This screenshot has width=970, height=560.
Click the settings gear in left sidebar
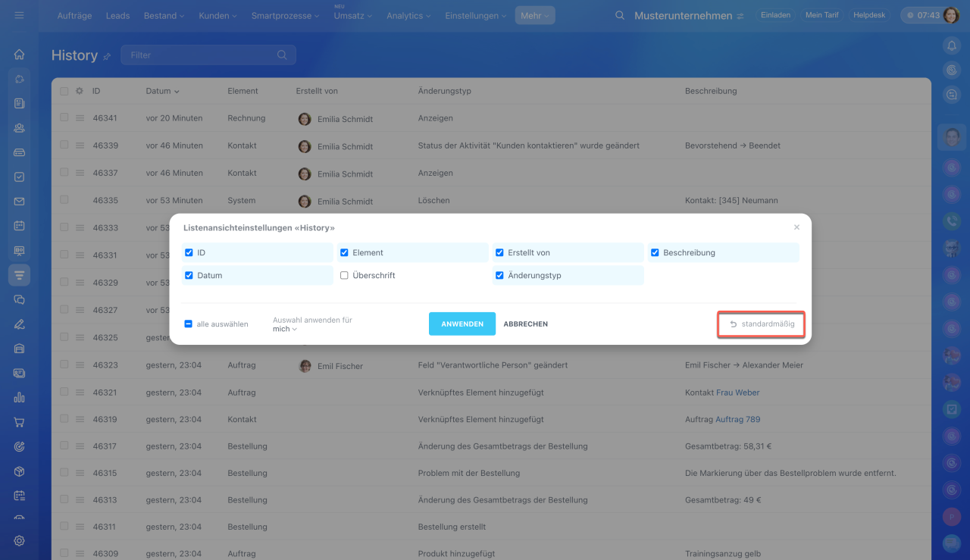(19, 540)
